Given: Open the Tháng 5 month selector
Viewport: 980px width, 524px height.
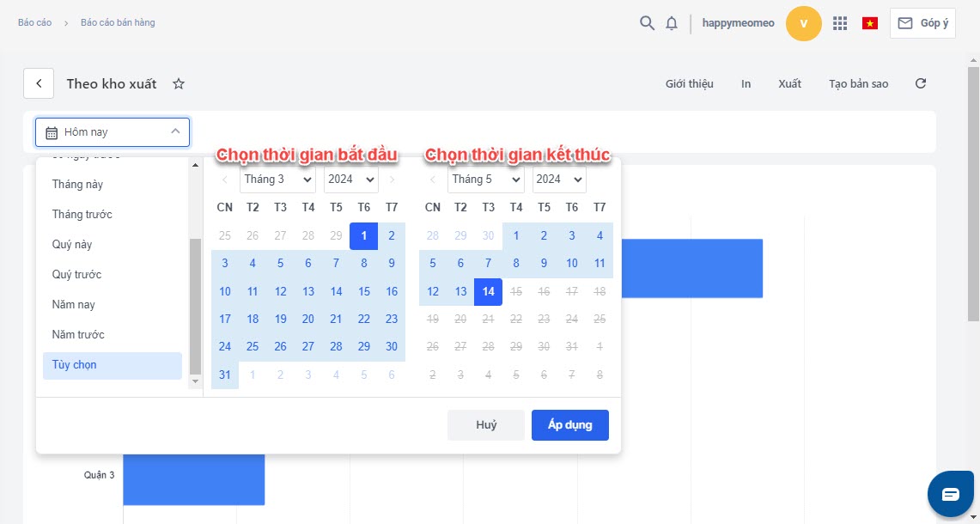Looking at the screenshot, I should tap(485, 180).
